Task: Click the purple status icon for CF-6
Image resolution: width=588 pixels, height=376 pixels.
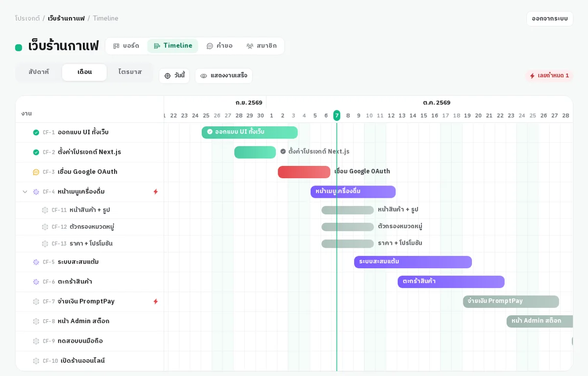Action: pos(36,282)
